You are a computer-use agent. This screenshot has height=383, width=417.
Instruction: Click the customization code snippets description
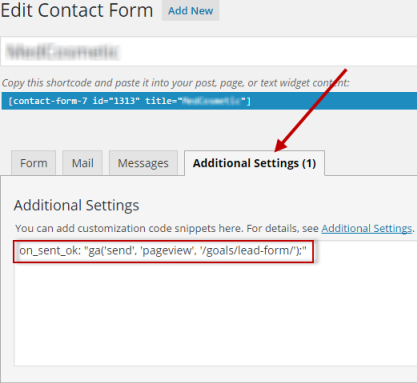click(x=167, y=228)
